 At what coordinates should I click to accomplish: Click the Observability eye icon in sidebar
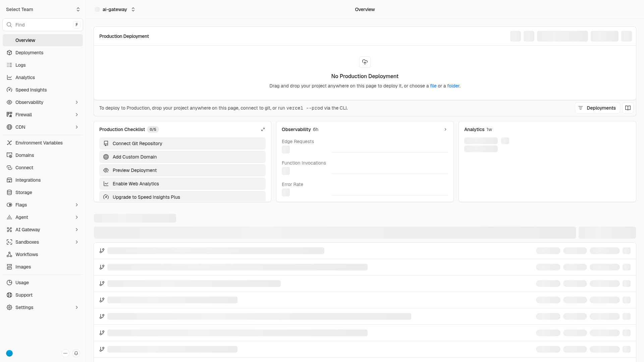point(9,102)
